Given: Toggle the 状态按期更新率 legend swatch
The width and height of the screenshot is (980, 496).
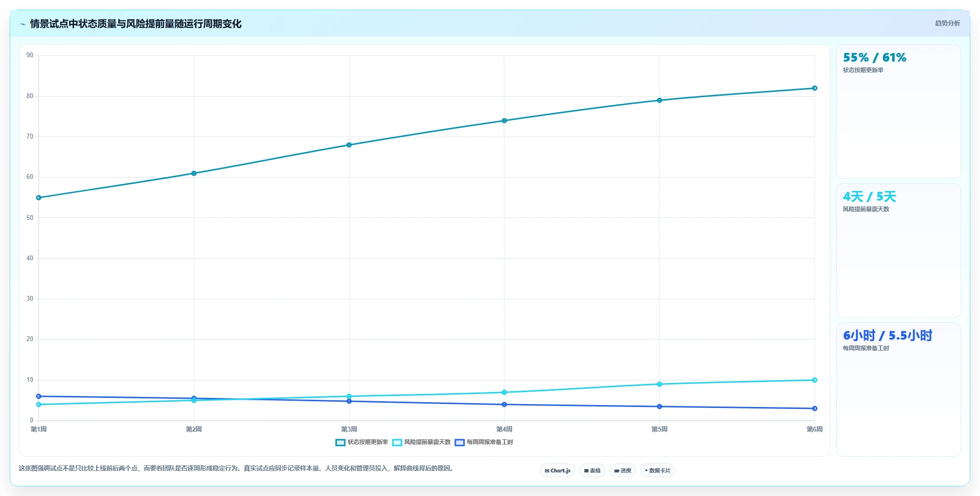Looking at the screenshot, I should (340, 443).
